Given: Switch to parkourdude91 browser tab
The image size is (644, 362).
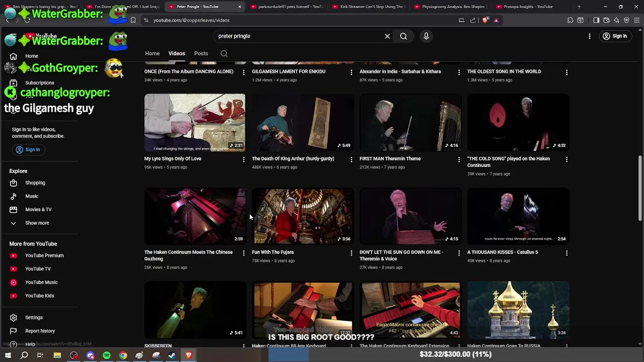Looking at the screenshot, I should (287, 7).
